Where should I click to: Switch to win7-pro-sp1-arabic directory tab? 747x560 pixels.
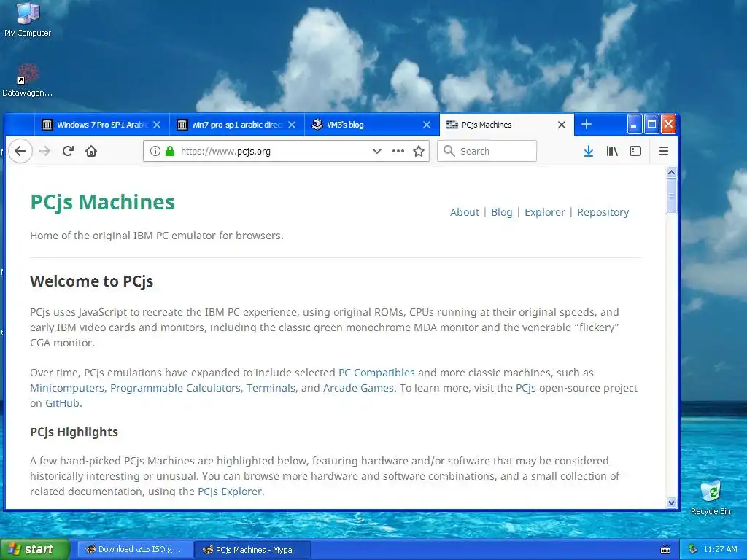(x=237, y=125)
